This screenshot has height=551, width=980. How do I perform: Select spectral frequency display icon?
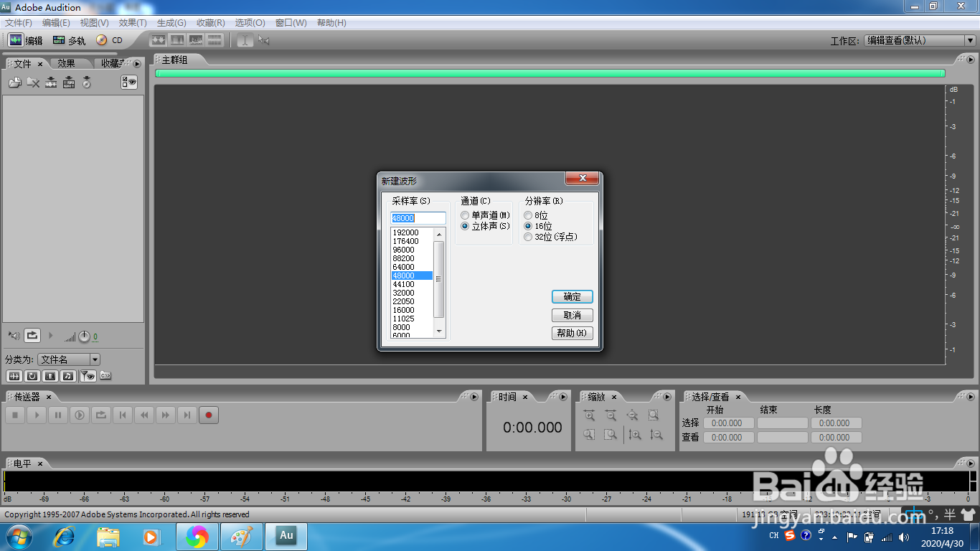click(177, 40)
